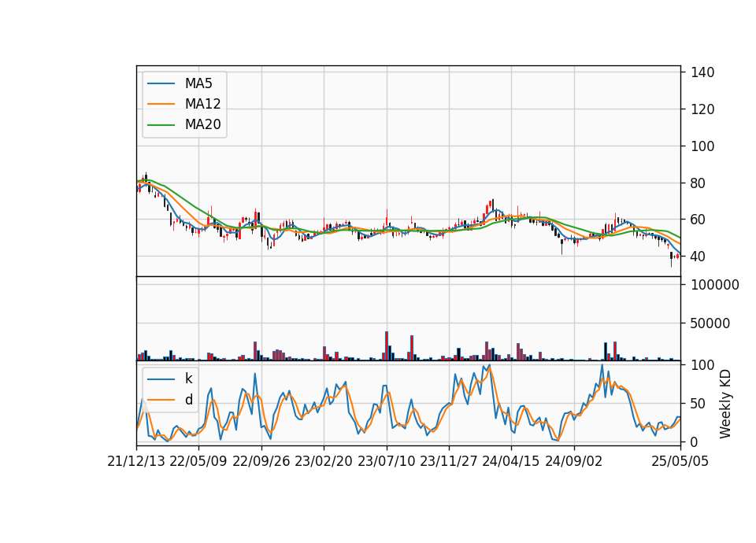Click the green MA20 legend line sample
Screen dimensions: 756x543
coord(161,125)
